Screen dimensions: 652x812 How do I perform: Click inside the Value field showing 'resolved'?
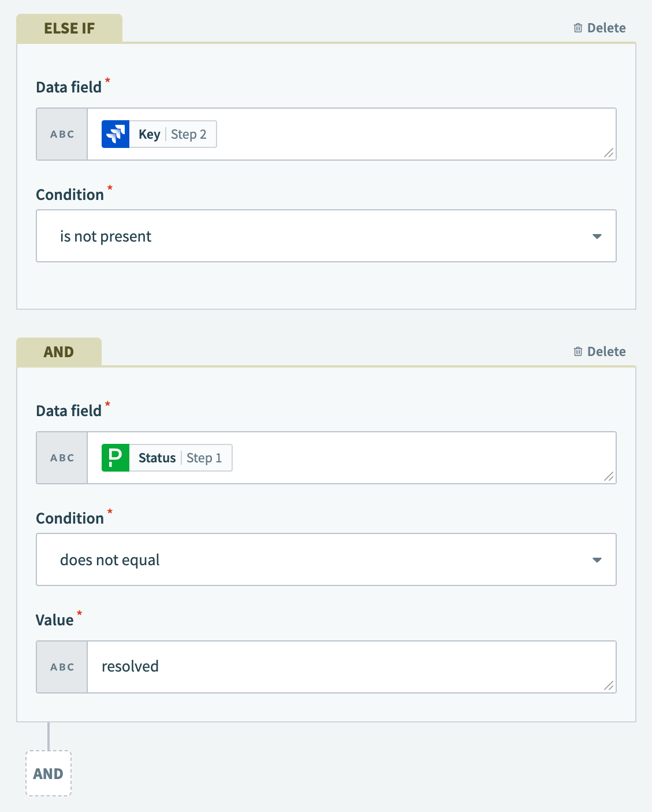tap(289, 666)
